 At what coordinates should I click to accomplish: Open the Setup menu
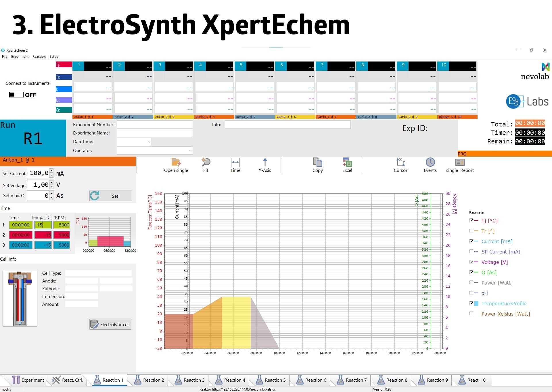click(54, 57)
